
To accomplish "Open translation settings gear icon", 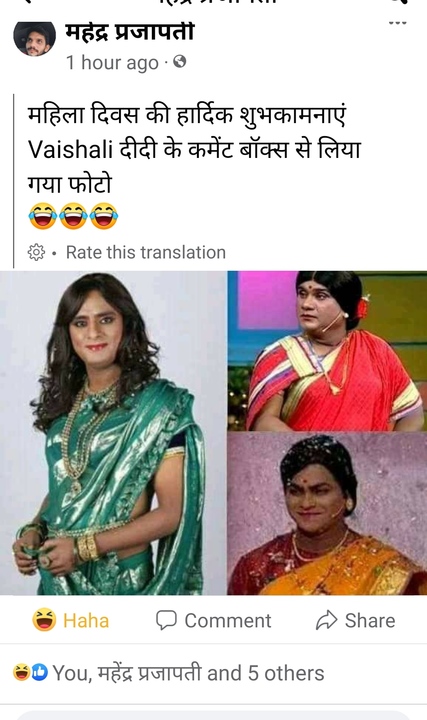I will coord(36,252).
